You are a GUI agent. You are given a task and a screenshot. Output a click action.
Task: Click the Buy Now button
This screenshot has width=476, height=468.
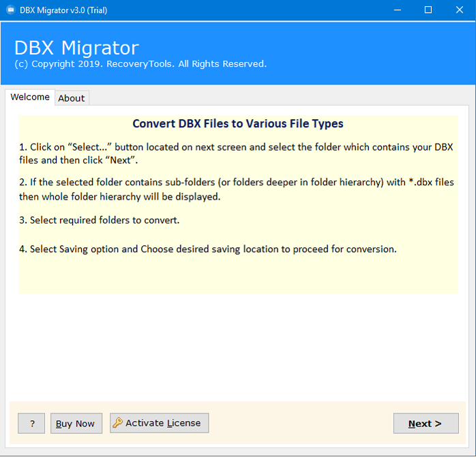click(x=76, y=423)
